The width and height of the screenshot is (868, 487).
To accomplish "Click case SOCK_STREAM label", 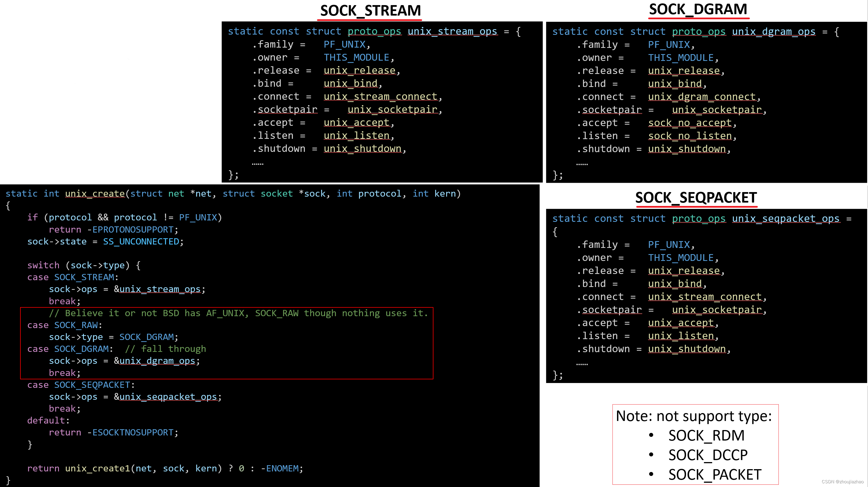I will point(73,277).
